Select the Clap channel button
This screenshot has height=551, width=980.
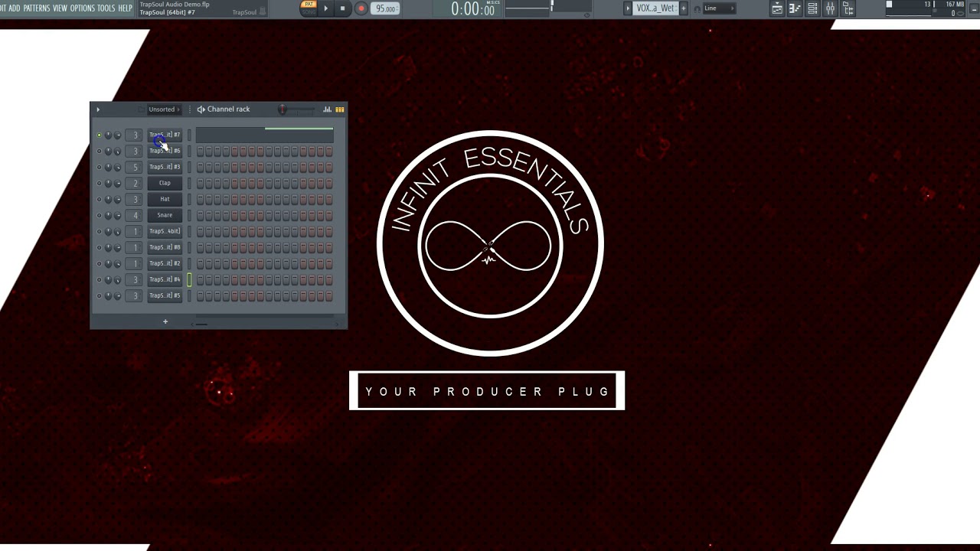pyautogui.click(x=165, y=183)
